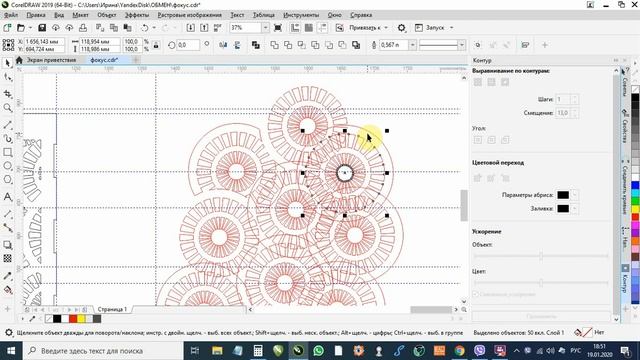The height and width of the screenshot is (360, 640).
Task: Open CorelDRAW in the Windows taskbar
Action: 298,351
